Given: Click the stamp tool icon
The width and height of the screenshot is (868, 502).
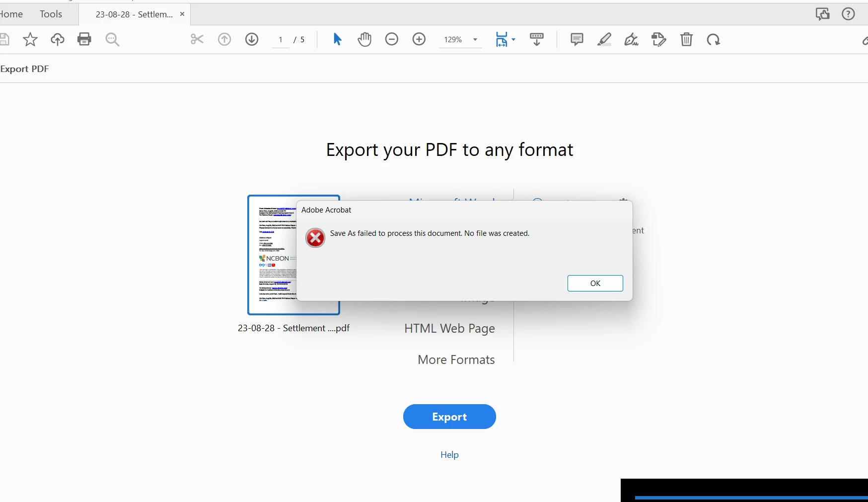Looking at the screenshot, I should (x=658, y=39).
